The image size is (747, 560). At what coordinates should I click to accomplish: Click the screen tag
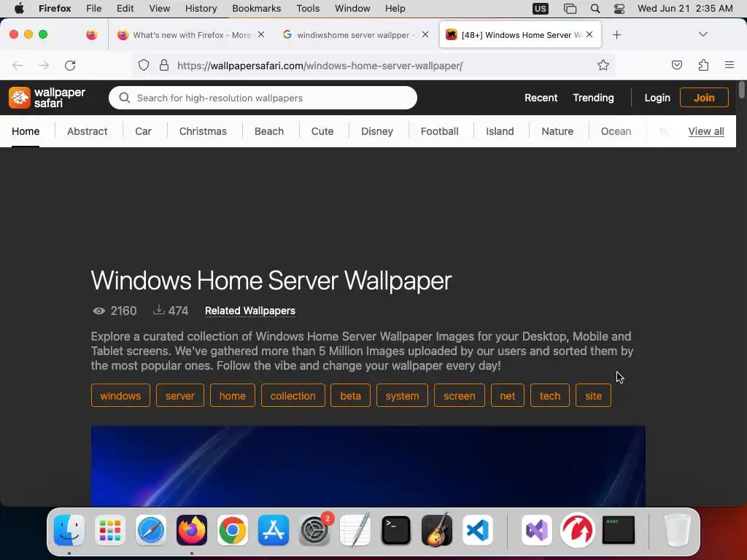point(460,396)
